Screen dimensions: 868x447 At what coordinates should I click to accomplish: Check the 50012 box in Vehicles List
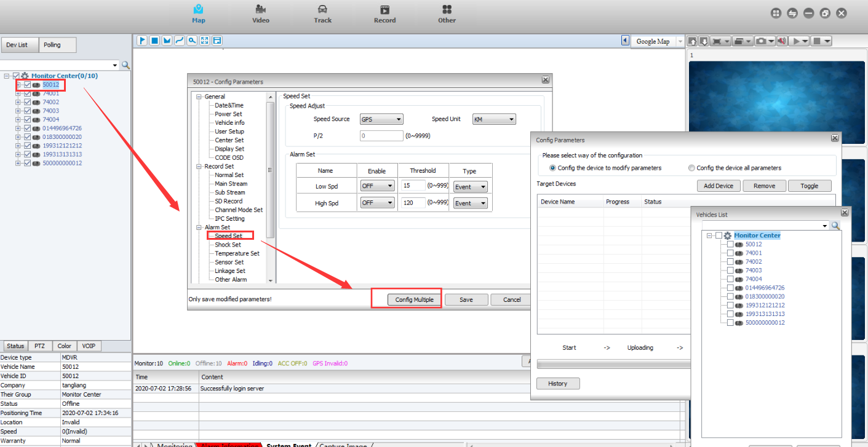click(x=730, y=244)
